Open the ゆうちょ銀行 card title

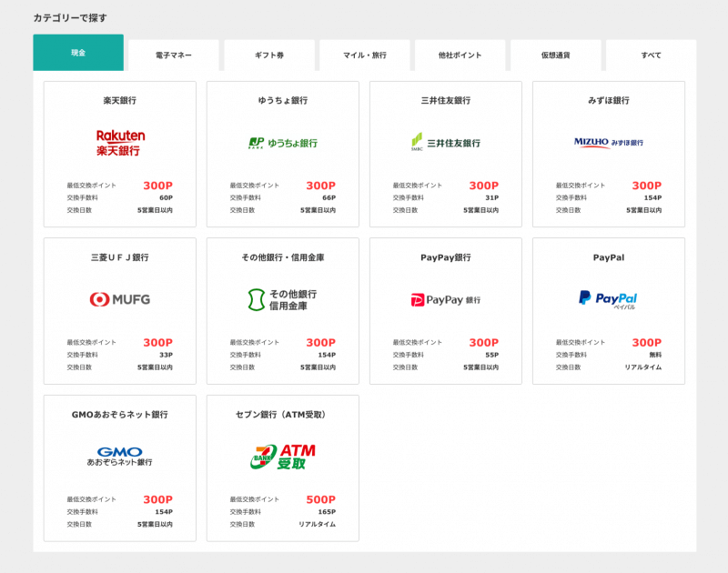tap(283, 100)
